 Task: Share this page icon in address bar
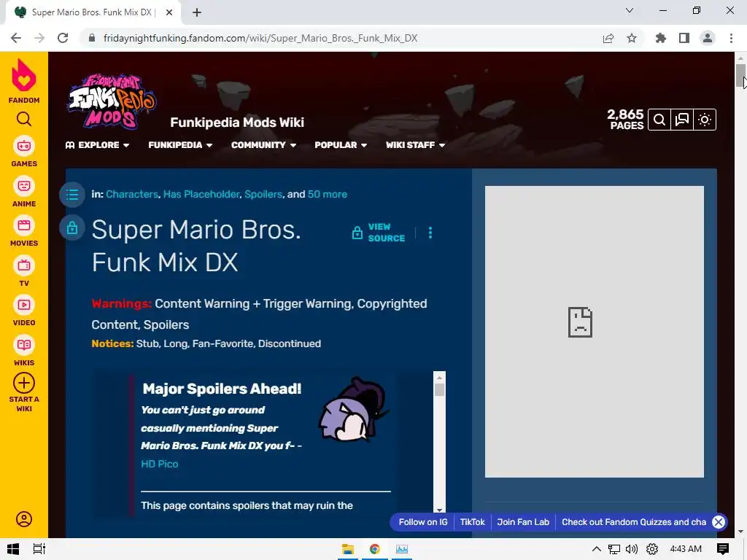tap(608, 38)
